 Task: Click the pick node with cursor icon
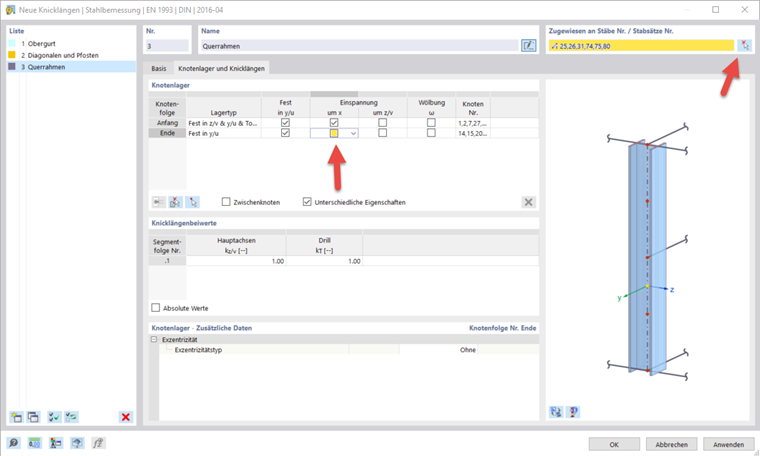pyautogui.click(x=192, y=202)
